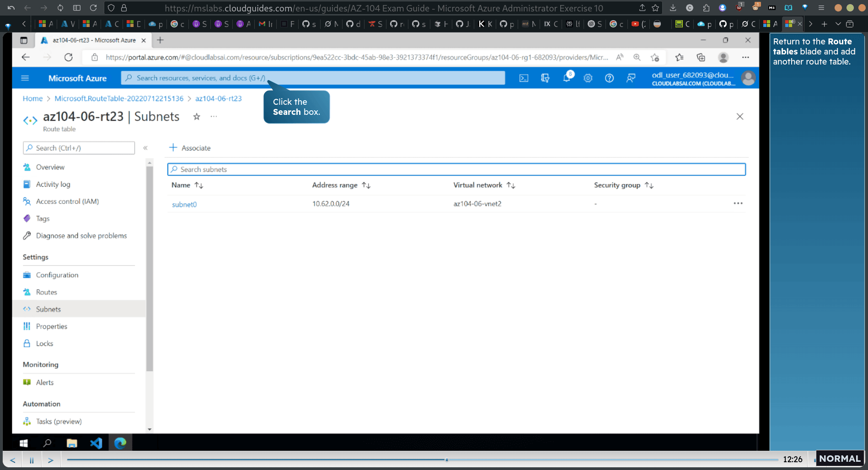Sort subnets by Security group column

(x=624, y=185)
